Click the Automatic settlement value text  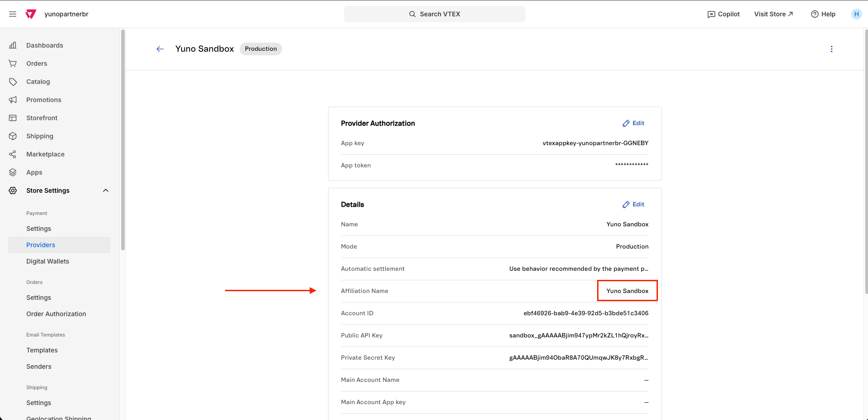[x=579, y=269]
